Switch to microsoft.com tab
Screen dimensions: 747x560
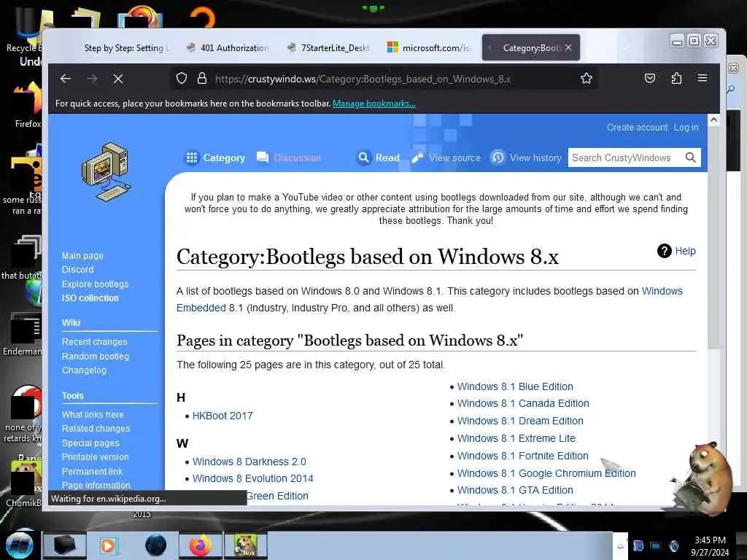(x=429, y=47)
